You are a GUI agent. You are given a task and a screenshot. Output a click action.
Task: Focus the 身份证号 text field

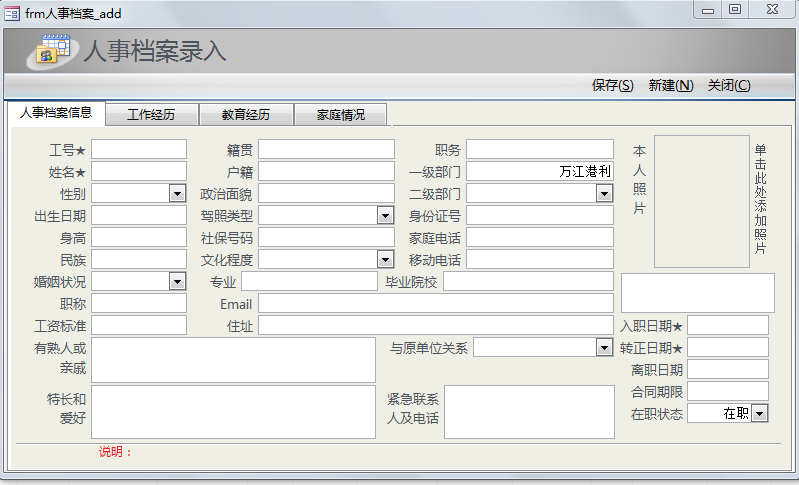pos(539,216)
